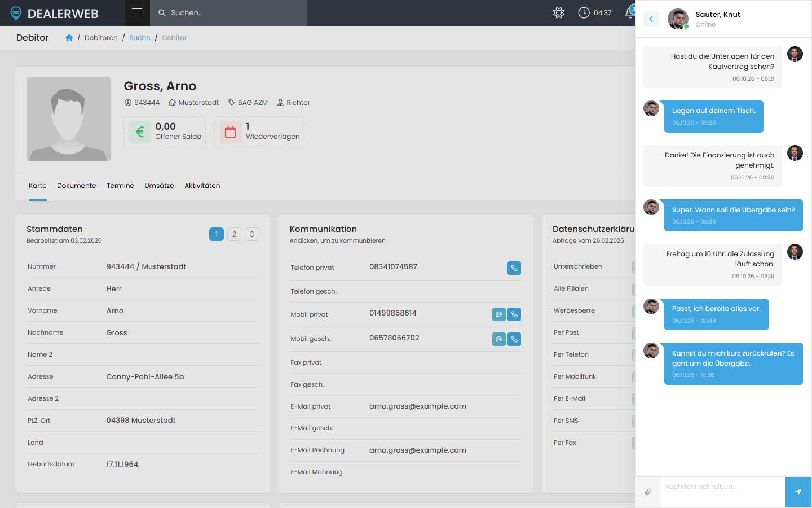This screenshot has width=812, height=508.
Task: Navigate to Debitoren in the breadcrumb
Action: pos(101,38)
